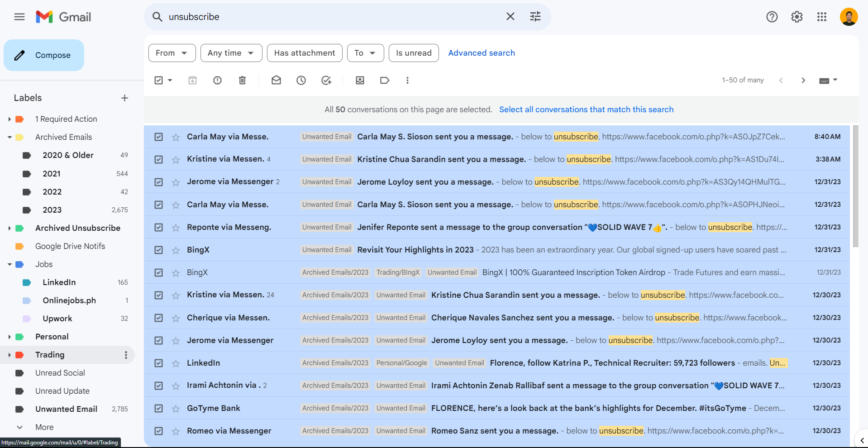Viewport: 868px width, 448px height.
Task: Open Trading label options menu
Action: [x=126, y=355]
